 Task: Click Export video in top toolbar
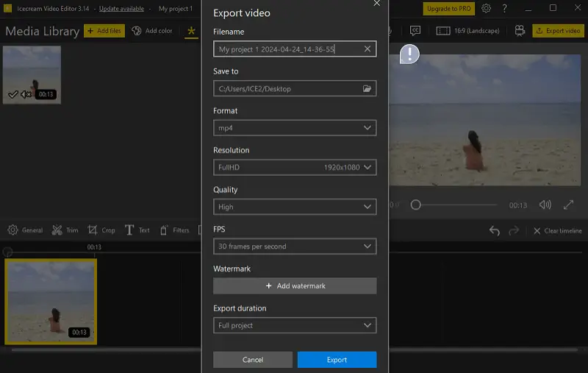(x=558, y=31)
